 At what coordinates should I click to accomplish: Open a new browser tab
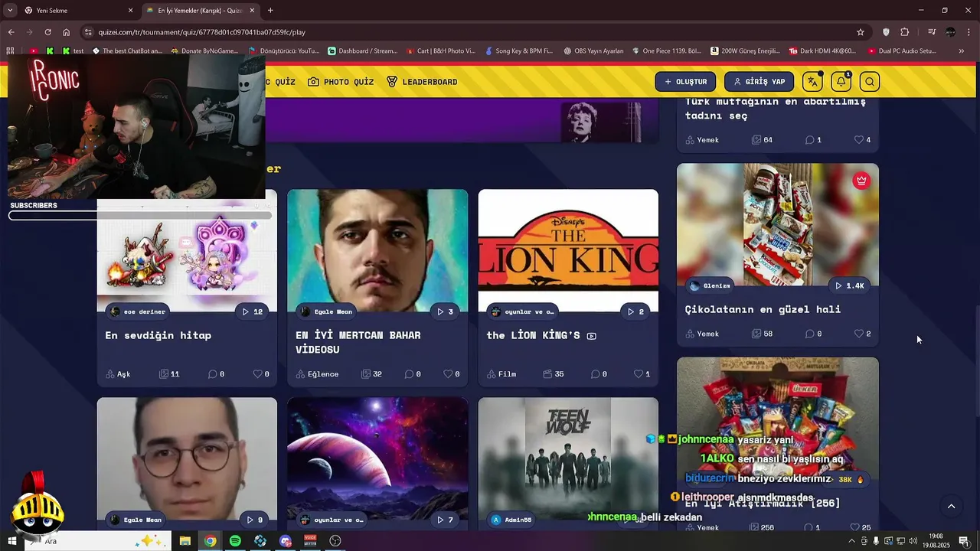[x=270, y=10]
